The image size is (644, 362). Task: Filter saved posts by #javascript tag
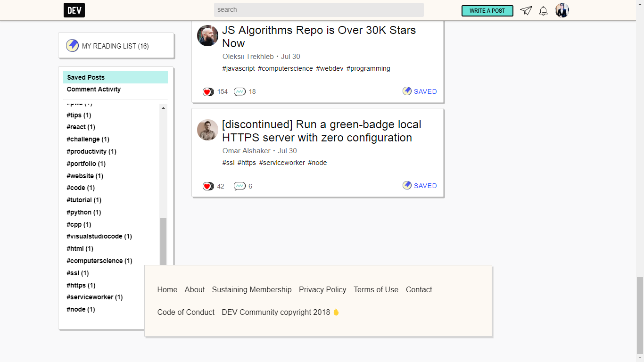239,68
